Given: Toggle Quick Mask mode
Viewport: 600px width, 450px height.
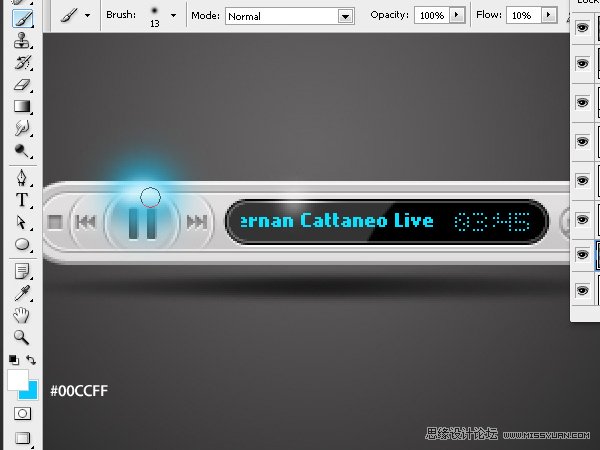Looking at the screenshot, I should point(23,413).
